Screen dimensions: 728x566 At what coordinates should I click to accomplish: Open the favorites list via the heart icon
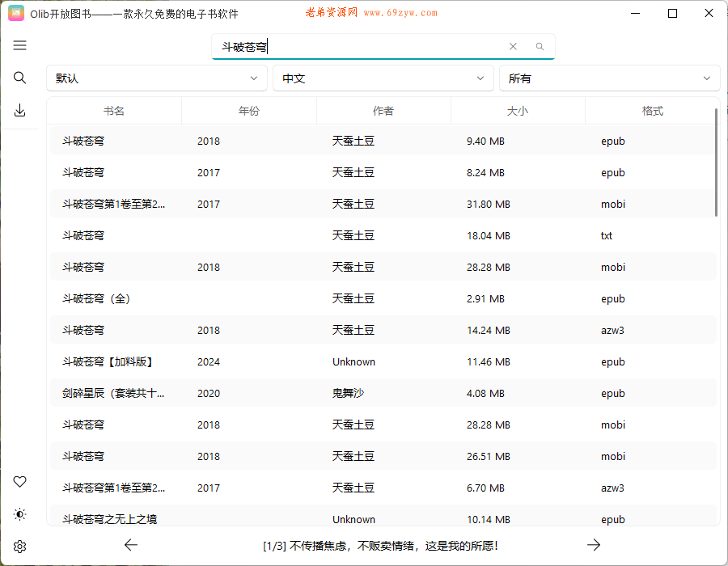pyautogui.click(x=19, y=481)
